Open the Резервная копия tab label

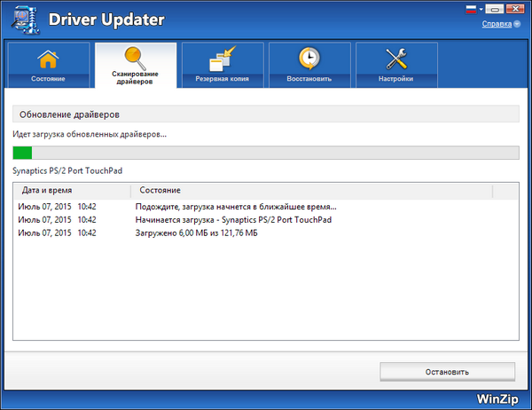(223, 79)
